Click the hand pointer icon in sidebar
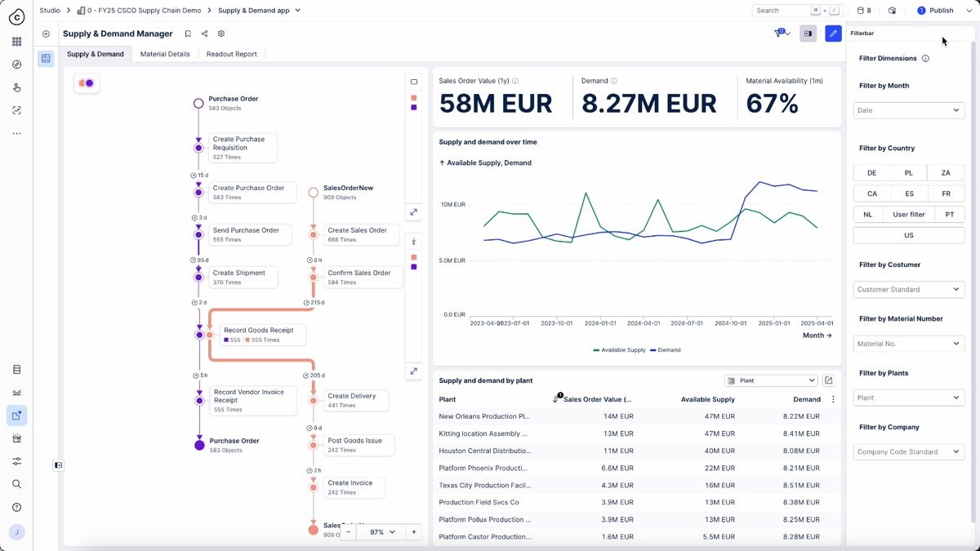Image resolution: width=980 pixels, height=551 pixels. tap(16, 87)
